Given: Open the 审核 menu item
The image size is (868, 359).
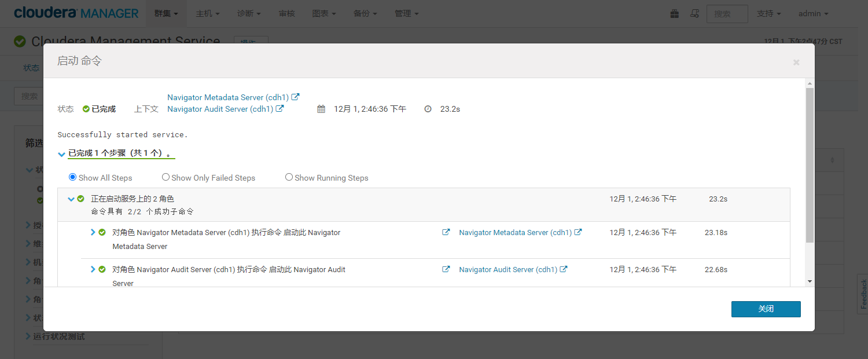Looking at the screenshot, I should (286, 13).
